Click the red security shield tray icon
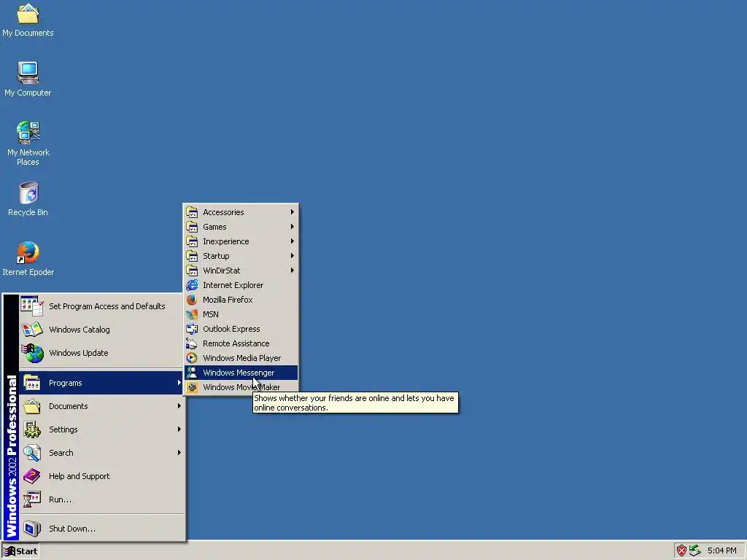This screenshot has height=560, width=747. click(682, 551)
